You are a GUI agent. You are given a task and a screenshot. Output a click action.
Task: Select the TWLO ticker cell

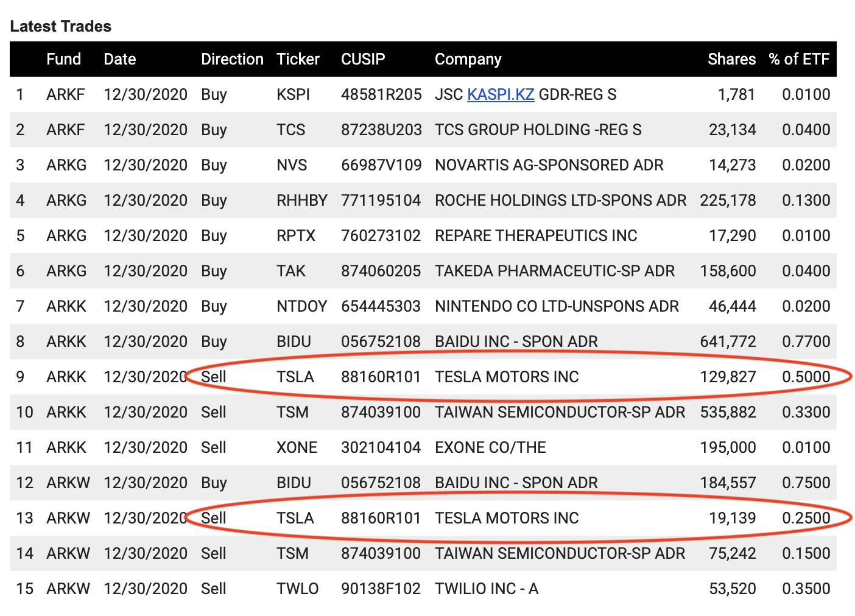tap(297, 589)
